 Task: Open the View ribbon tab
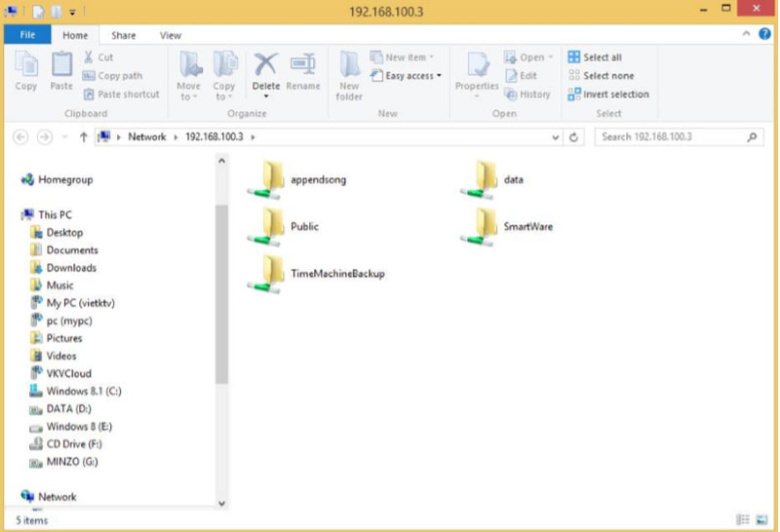171,35
